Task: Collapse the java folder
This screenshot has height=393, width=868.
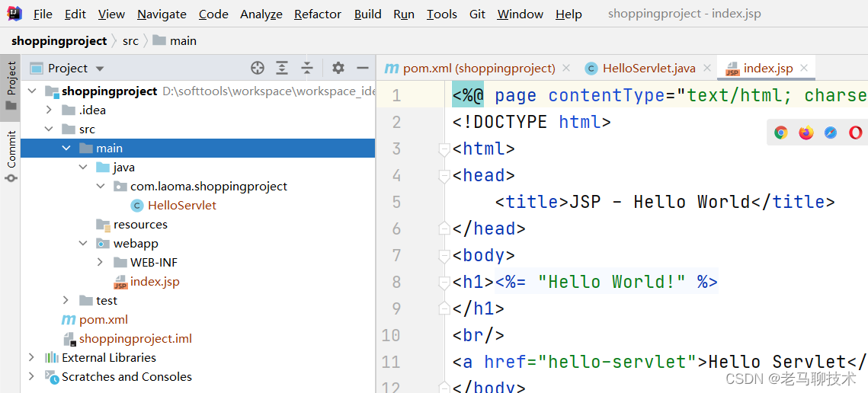Action: (x=83, y=167)
